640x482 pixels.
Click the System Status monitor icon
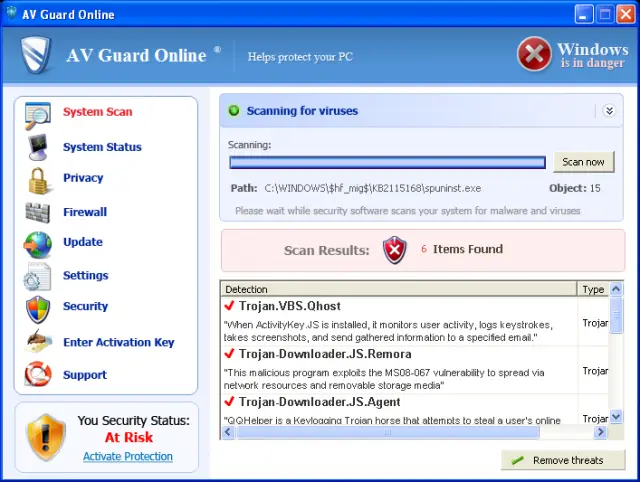click(38, 147)
